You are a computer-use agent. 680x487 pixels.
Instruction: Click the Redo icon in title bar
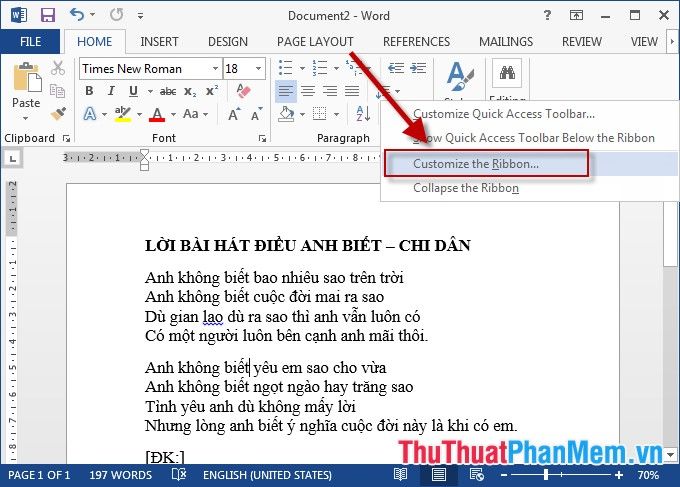point(116,15)
